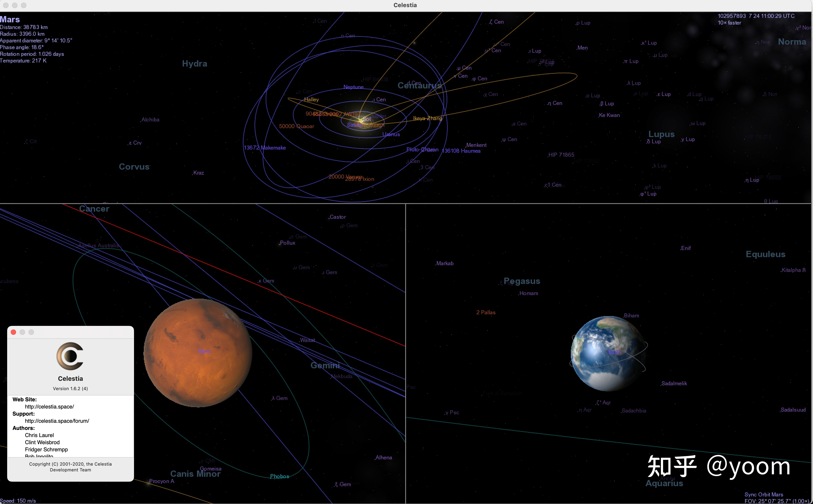813x504 pixels.
Task: Click the UTC date and time readout
Action: [756, 16]
